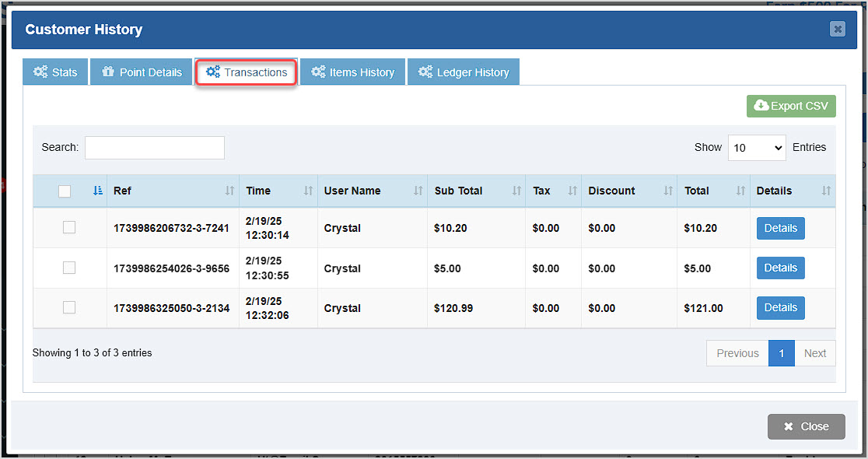Screen dimensions: 868x459
Task: Click the gift icon on Point Details tab
Action: pos(109,72)
